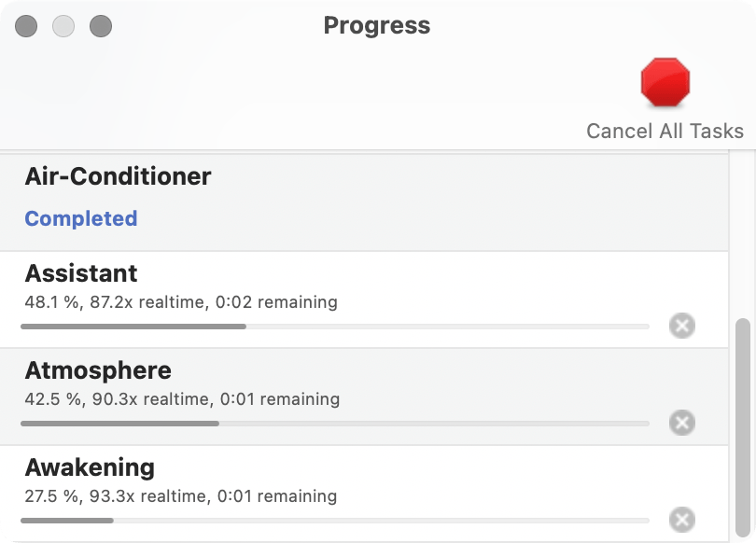Click Awakening's 27.5 % status text
The image size is (756, 543).
click(x=181, y=496)
